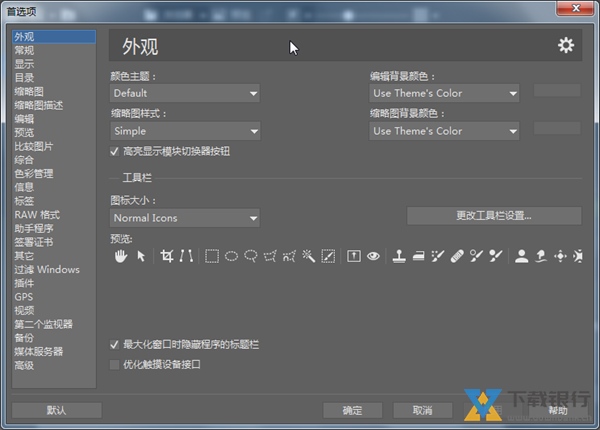Select the person silhouette tool icon

coord(522,256)
